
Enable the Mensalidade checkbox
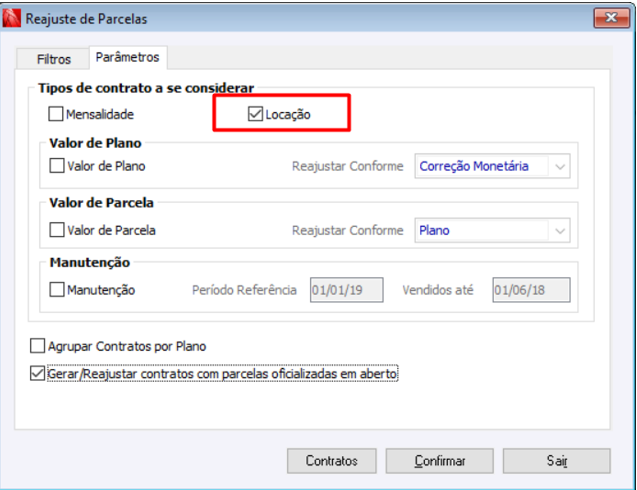pyautogui.click(x=56, y=115)
